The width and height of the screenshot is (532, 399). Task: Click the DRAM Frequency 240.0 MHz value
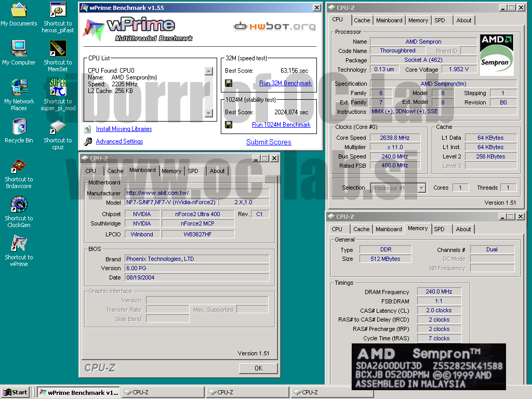pos(439,291)
